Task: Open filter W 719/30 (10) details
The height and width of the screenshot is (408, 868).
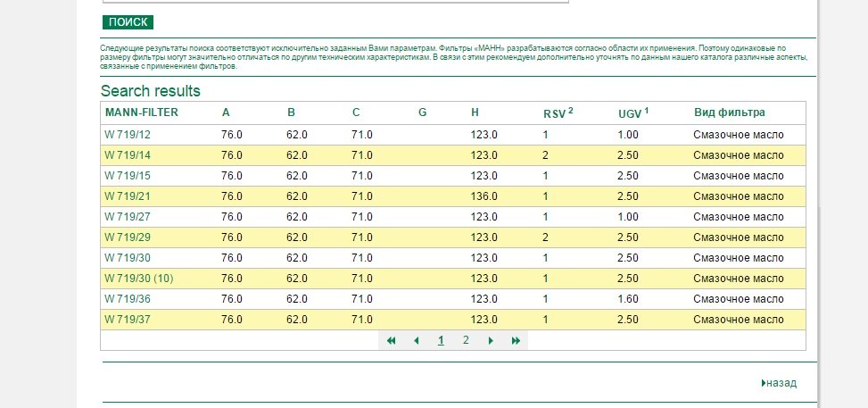Action: tap(139, 279)
